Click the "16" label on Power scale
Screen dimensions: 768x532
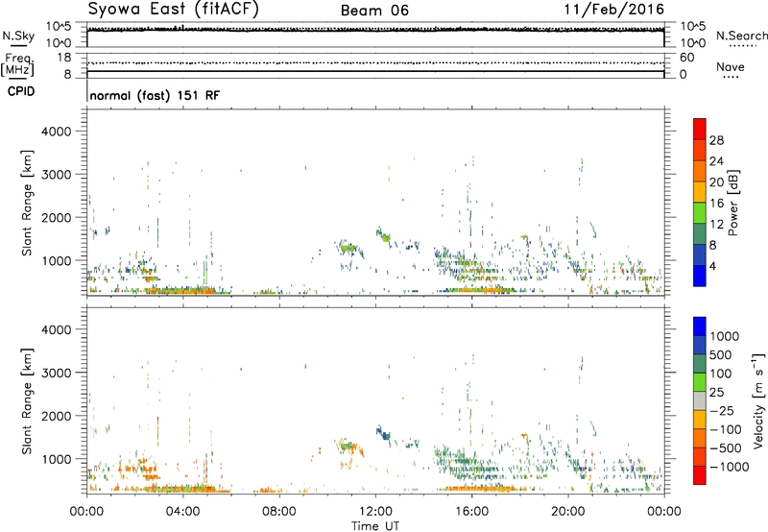(716, 204)
